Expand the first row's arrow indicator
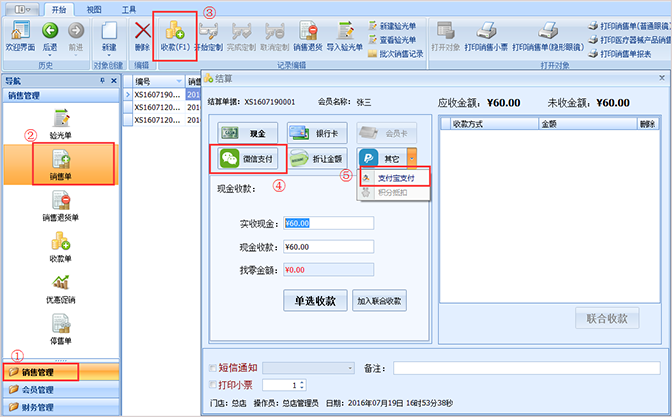The image size is (672, 417). click(x=127, y=94)
